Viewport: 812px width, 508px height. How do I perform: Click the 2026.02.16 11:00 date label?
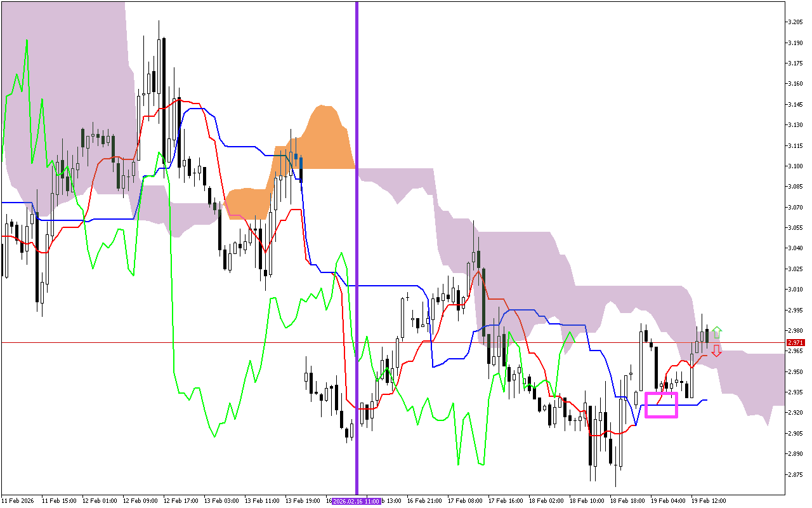[356, 501]
